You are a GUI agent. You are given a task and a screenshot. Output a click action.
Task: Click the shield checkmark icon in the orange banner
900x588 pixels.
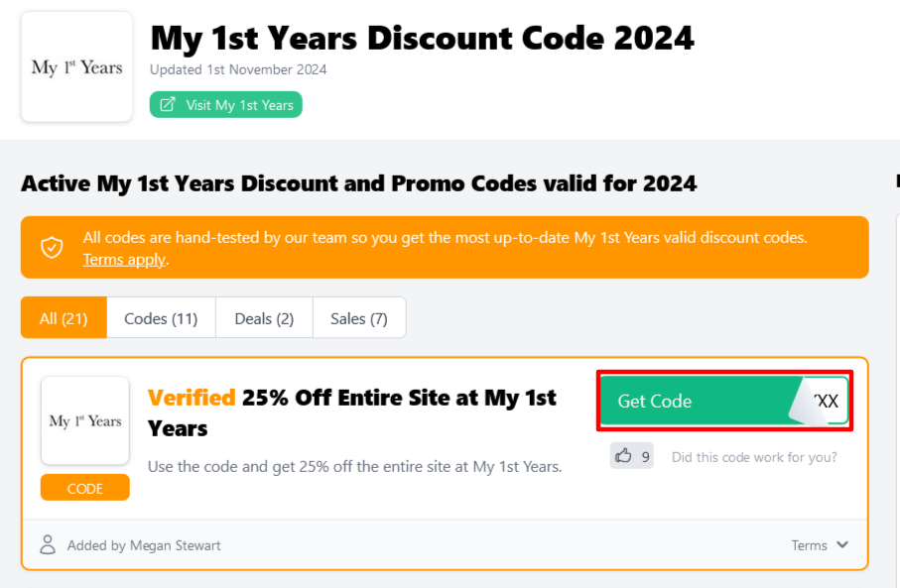[52, 247]
